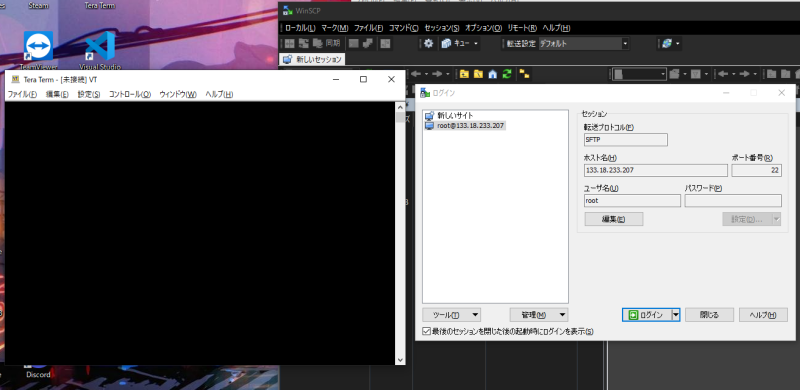Click the login dialog title icon
Image resolution: width=800 pixels, height=390 pixels.
coord(425,93)
